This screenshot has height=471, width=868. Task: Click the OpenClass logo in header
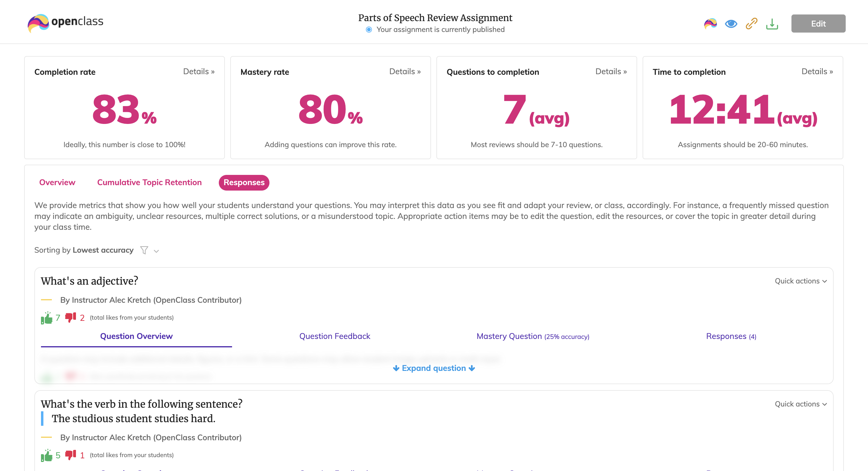tap(65, 23)
